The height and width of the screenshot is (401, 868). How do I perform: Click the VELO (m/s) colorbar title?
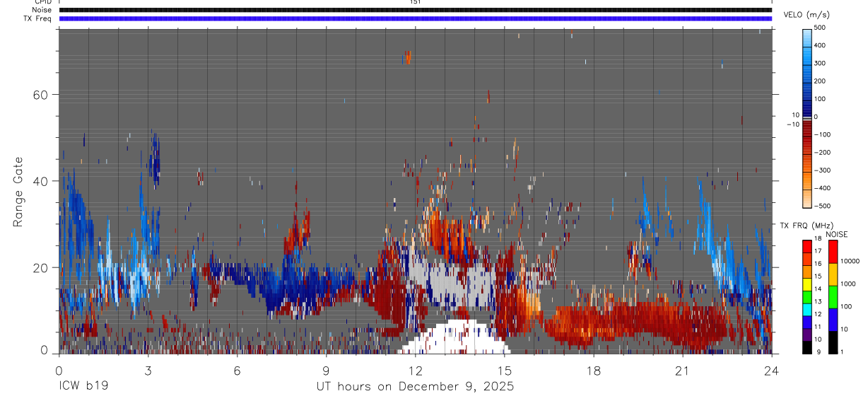tap(806, 15)
